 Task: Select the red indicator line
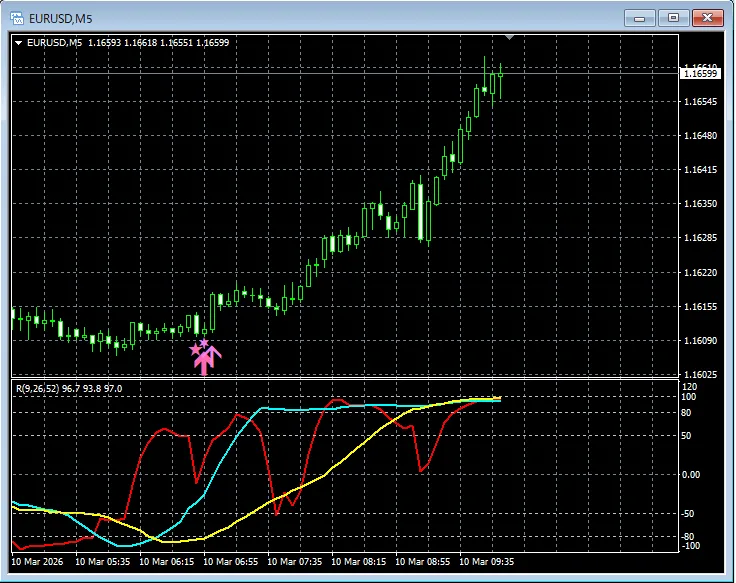[161, 431]
